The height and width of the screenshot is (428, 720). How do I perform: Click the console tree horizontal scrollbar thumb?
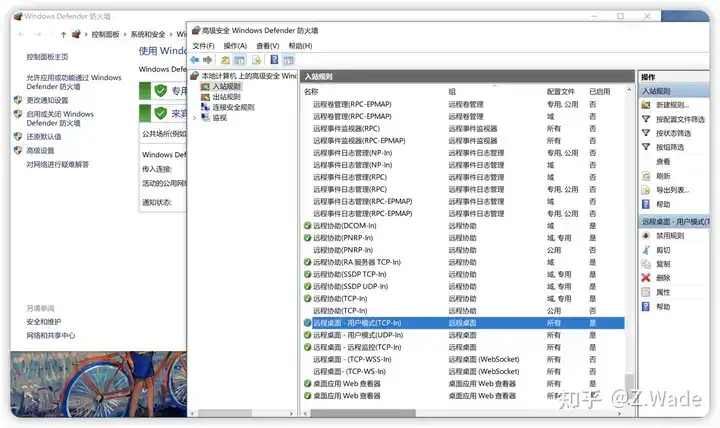pyautogui.click(x=224, y=413)
